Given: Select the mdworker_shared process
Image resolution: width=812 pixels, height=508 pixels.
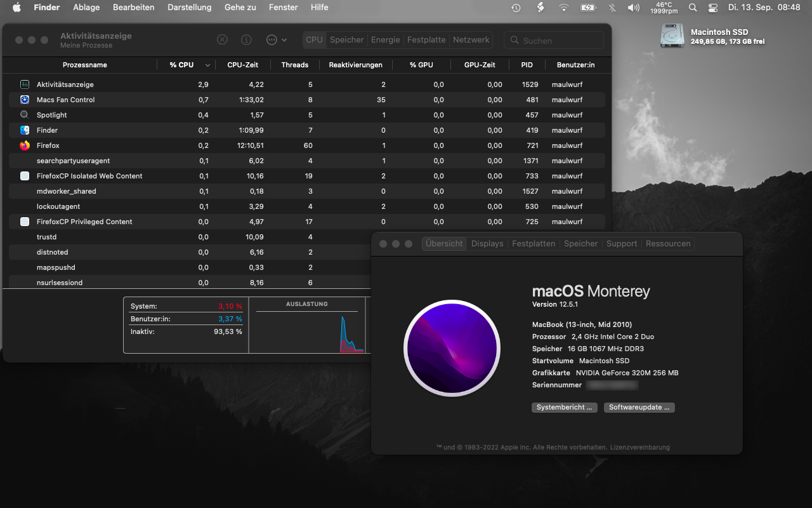Looking at the screenshot, I should click(x=307, y=191).
